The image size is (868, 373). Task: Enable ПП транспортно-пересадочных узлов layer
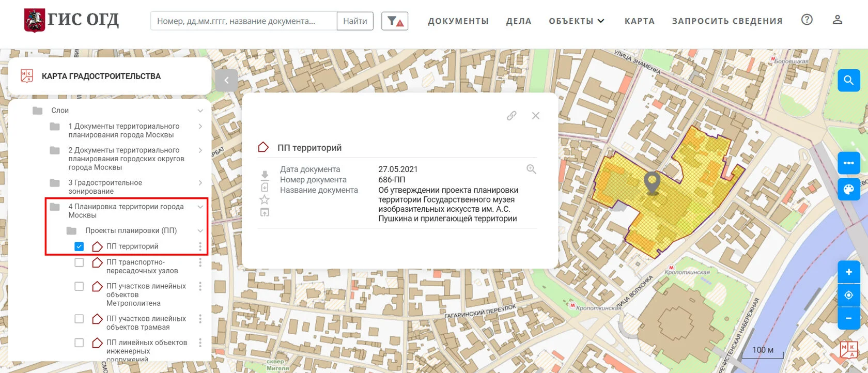point(79,262)
